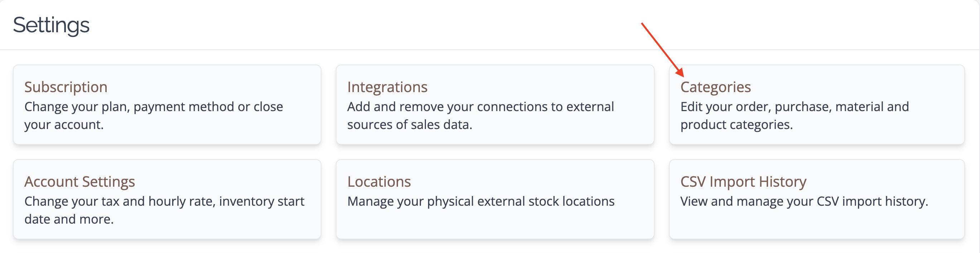Click 'Manage your physical external stock locations' text
The width and height of the screenshot is (980, 253).
[x=481, y=201]
